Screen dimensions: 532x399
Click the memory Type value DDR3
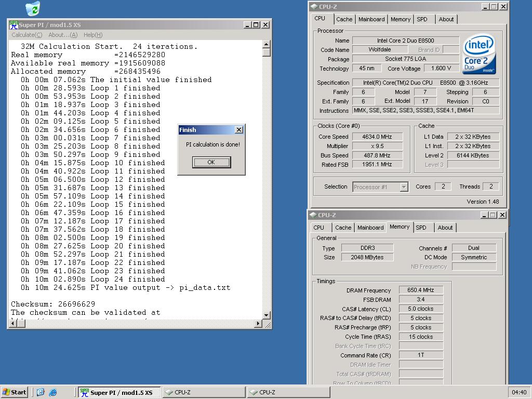(367, 248)
